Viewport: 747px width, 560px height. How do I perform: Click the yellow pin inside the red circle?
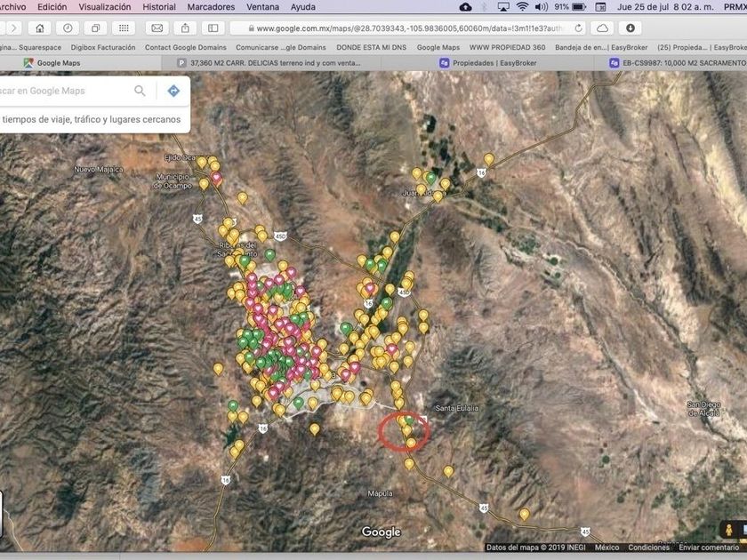(x=406, y=431)
